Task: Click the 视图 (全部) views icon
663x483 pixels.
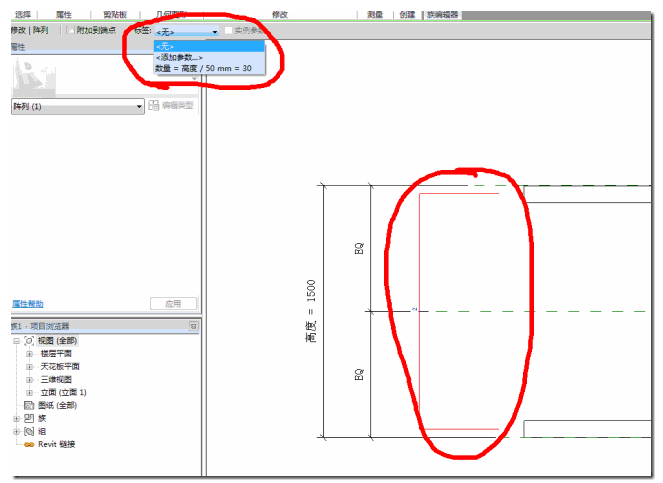Action: 28,341
